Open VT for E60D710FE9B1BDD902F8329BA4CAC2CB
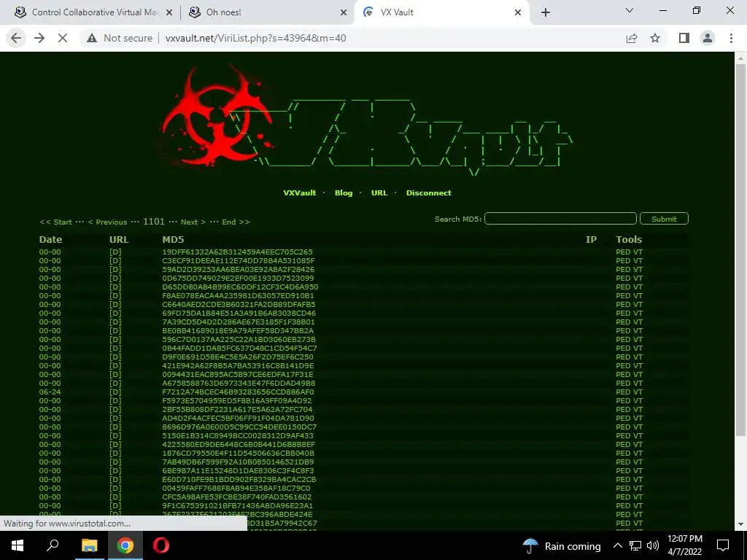The image size is (747, 560). coord(638,480)
